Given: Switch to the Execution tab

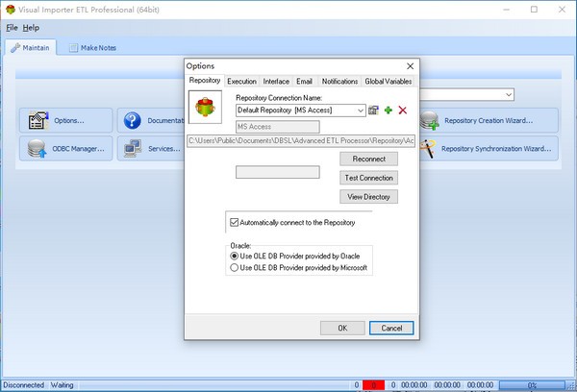Looking at the screenshot, I should click(x=241, y=82).
